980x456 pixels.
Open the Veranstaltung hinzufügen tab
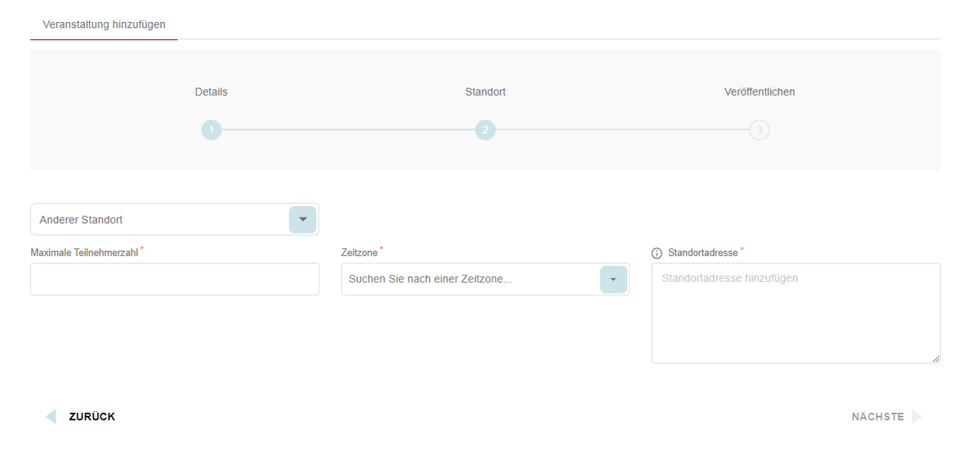pyautogui.click(x=104, y=25)
